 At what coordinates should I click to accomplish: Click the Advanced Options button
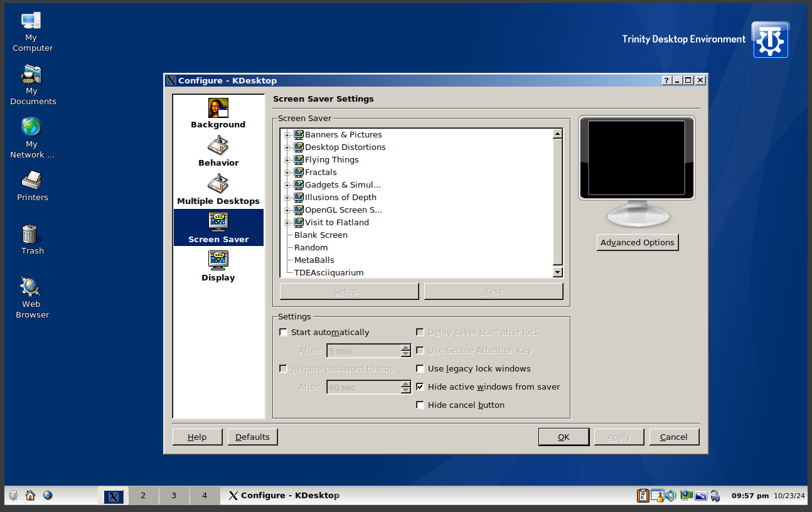[637, 243]
